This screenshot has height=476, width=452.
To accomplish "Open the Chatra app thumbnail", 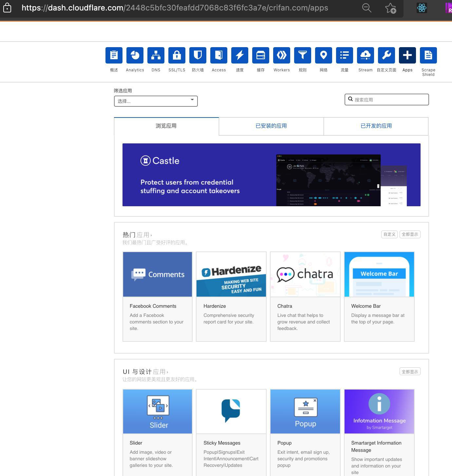I will click(305, 274).
